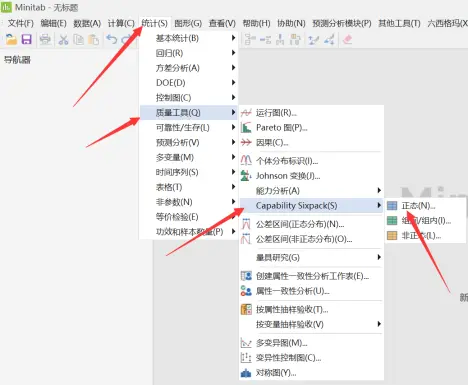Select 运行图(R) run chart icon
468x385 pixels.
point(246,113)
